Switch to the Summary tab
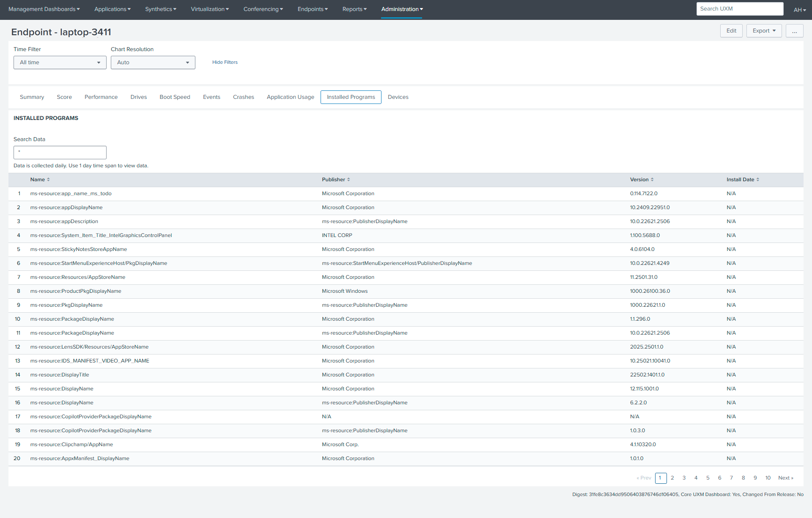 32,97
